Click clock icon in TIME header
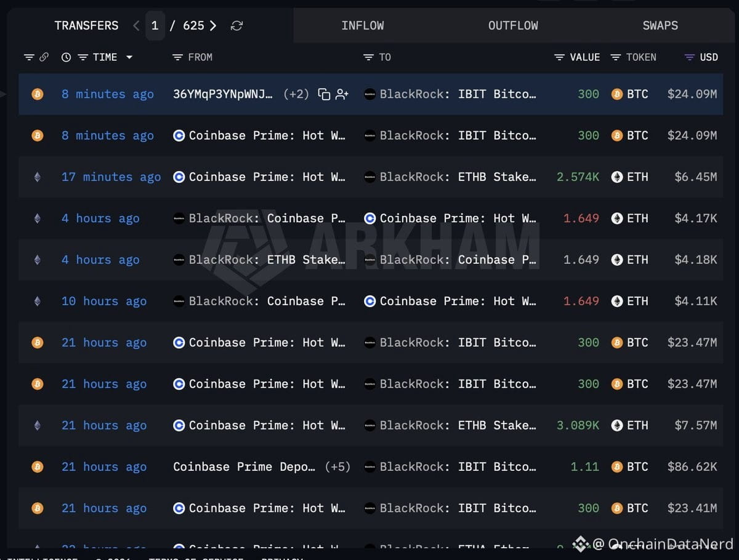 point(67,57)
